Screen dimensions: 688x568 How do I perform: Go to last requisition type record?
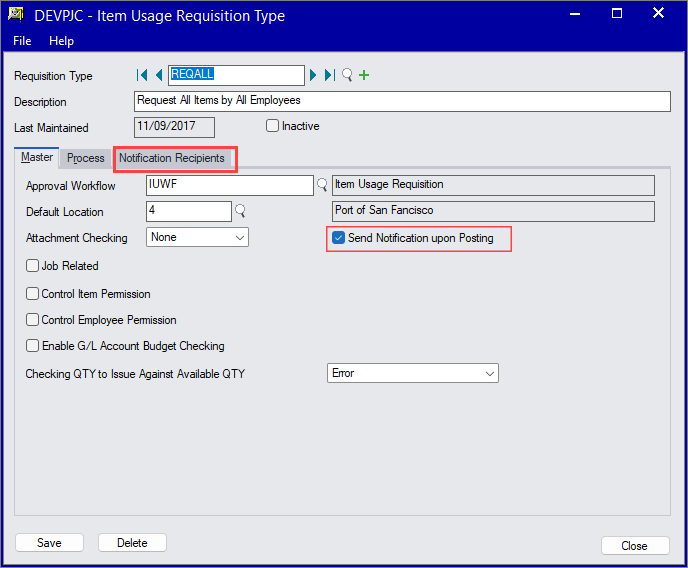click(x=329, y=75)
